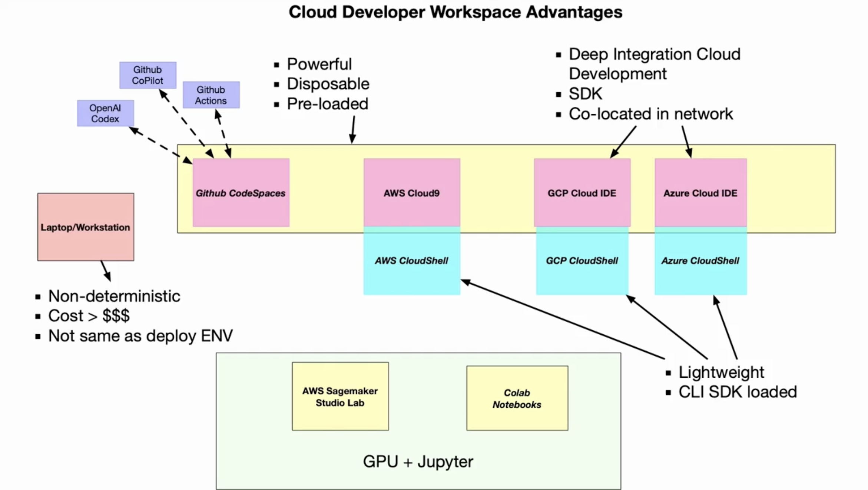This screenshot has width=868, height=490.
Task: Click the Non-deterministic bullet text
Action: point(114,296)
